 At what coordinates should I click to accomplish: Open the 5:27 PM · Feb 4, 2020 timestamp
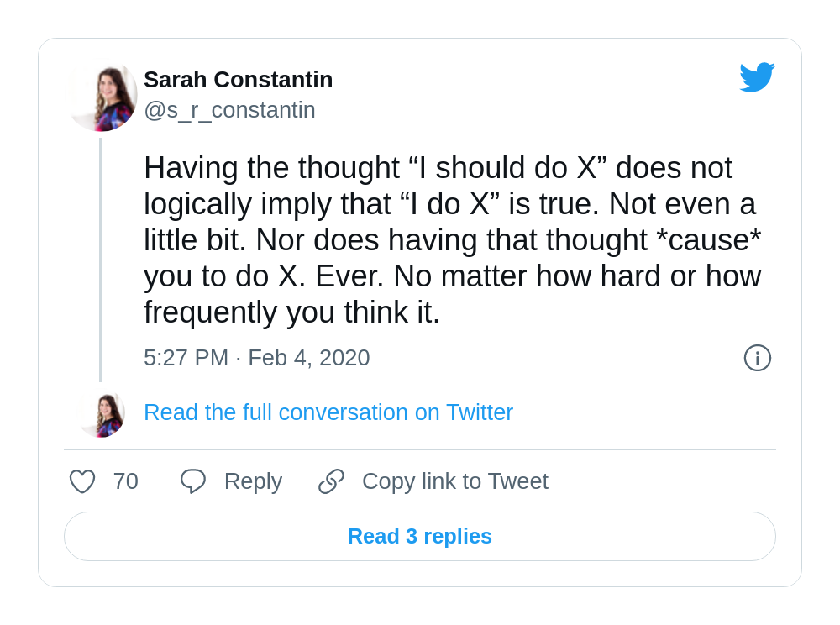coord(256,358)
